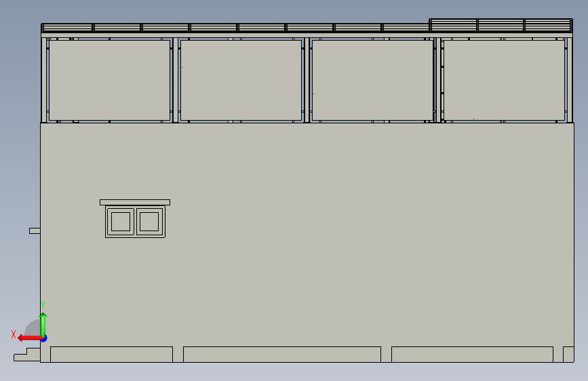
Task: Click the green Y axis label
Action: [43, 305]
